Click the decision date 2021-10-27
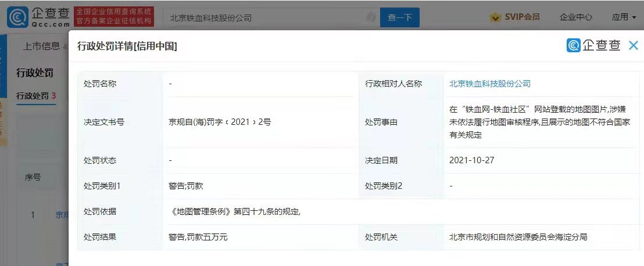 coord(471,160)
